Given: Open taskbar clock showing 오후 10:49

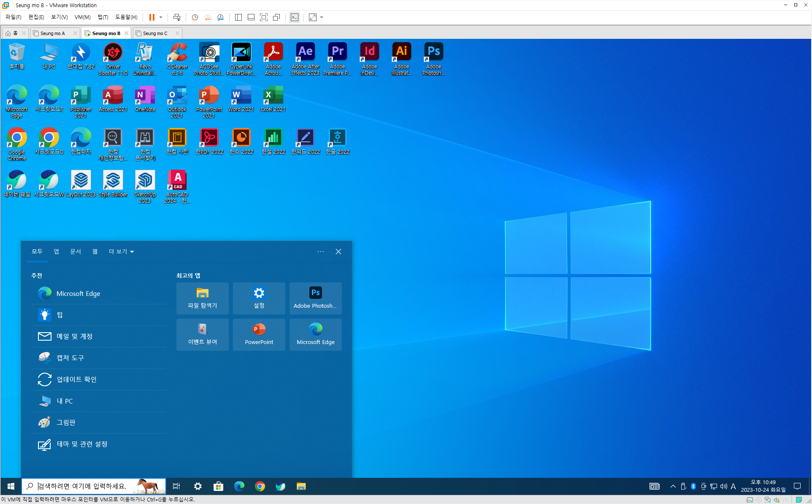Looking at the screenshot, I should (763, 486).
